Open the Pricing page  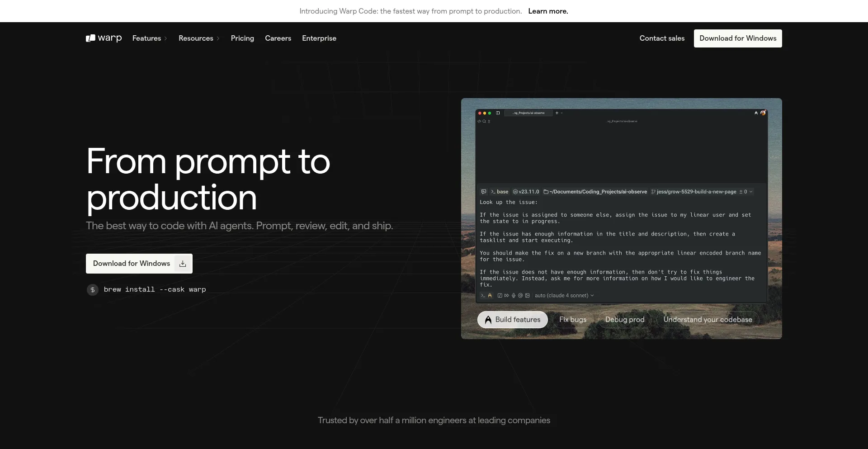coord(242,38)
